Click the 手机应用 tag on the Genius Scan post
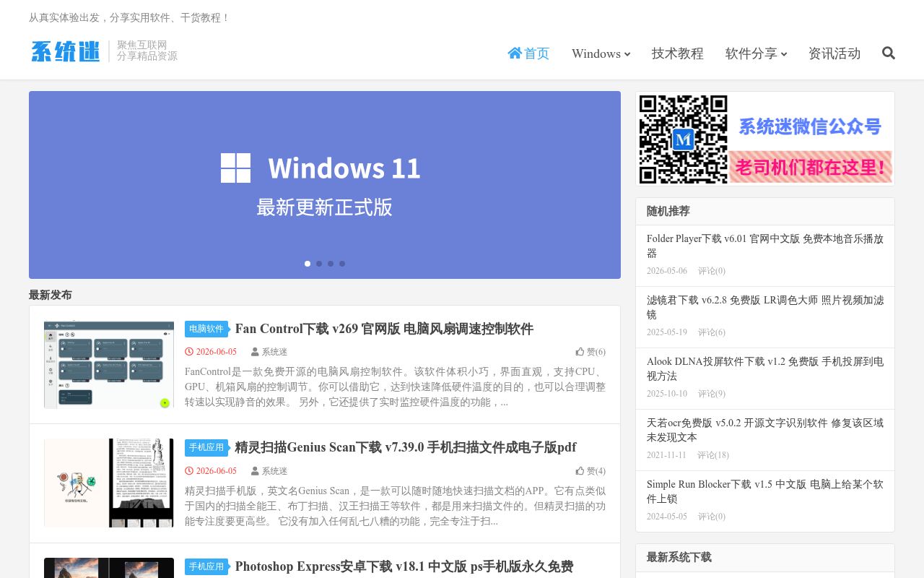Viewport: 924px width, 578px height. tap(206, 447)
